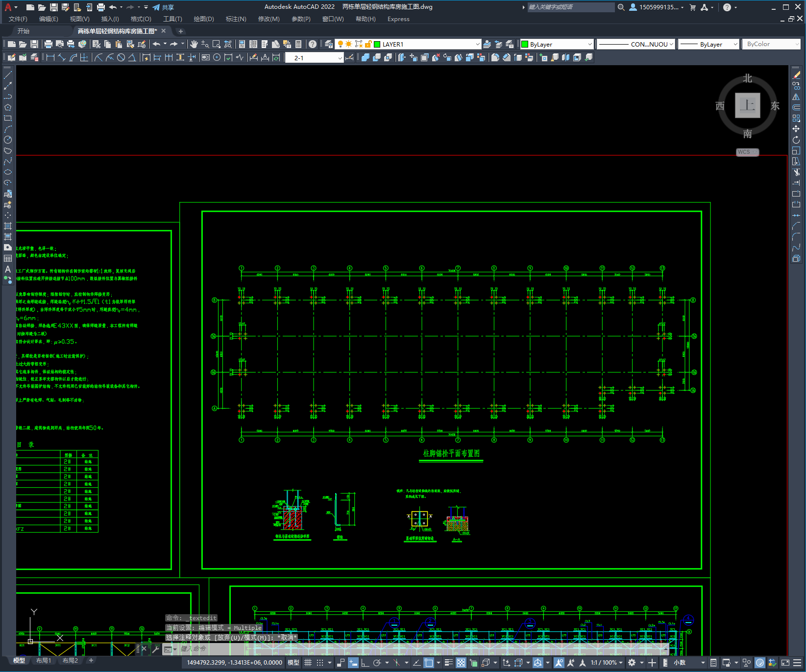Click the green LAYER1 color swatch

click(x=377, y=44)
